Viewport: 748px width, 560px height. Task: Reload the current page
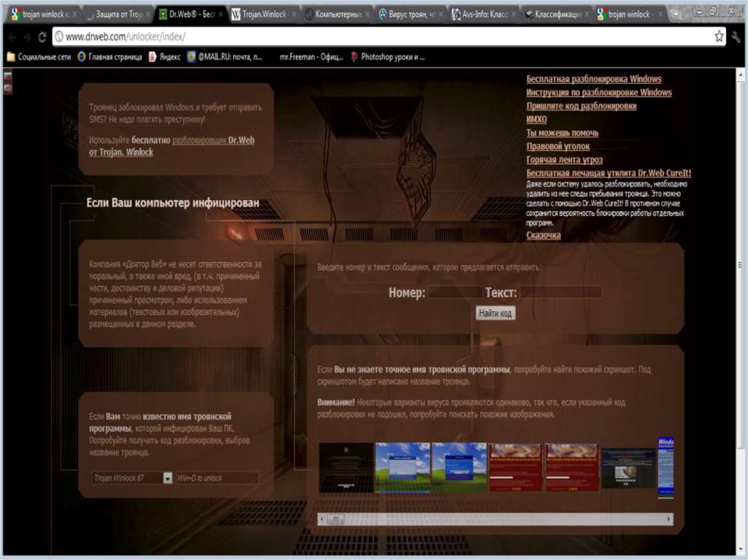coord(42,37)
